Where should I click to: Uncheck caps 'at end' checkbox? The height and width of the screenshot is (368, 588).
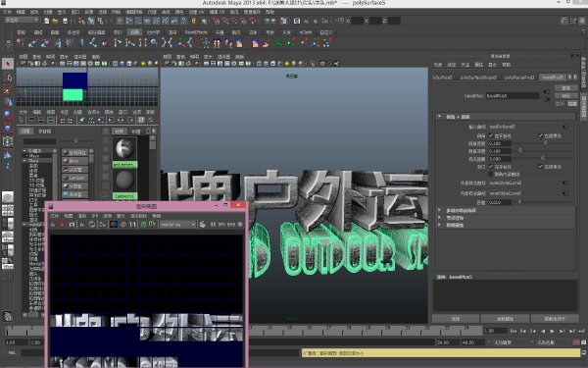click(x=540, y=167)
